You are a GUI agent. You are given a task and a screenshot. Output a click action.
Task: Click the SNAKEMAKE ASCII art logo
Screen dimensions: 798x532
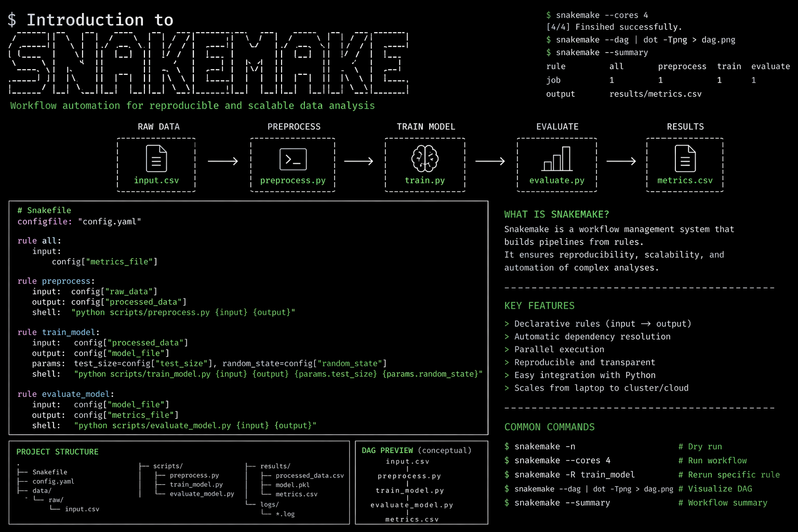[208, 63]
